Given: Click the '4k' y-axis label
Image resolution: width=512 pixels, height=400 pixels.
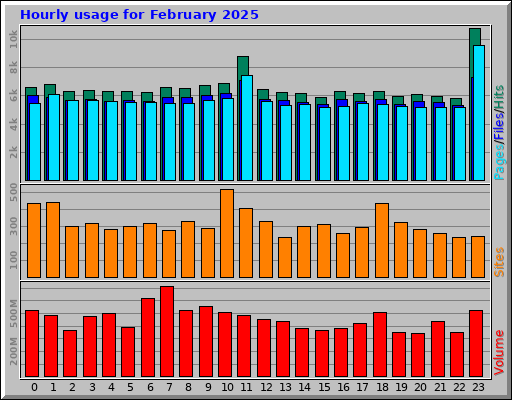Looking at the screenshot, I should tap(13, 124).
